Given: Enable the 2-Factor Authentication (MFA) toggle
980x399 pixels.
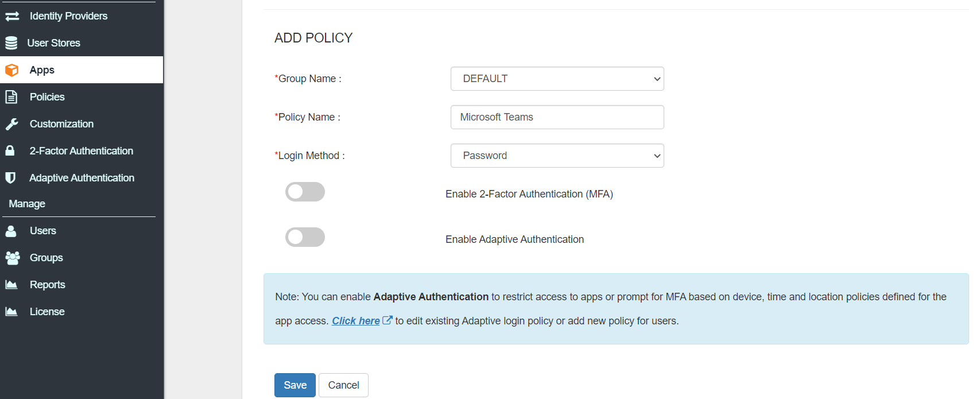Looking at the screenshot, I should point(305,192).
